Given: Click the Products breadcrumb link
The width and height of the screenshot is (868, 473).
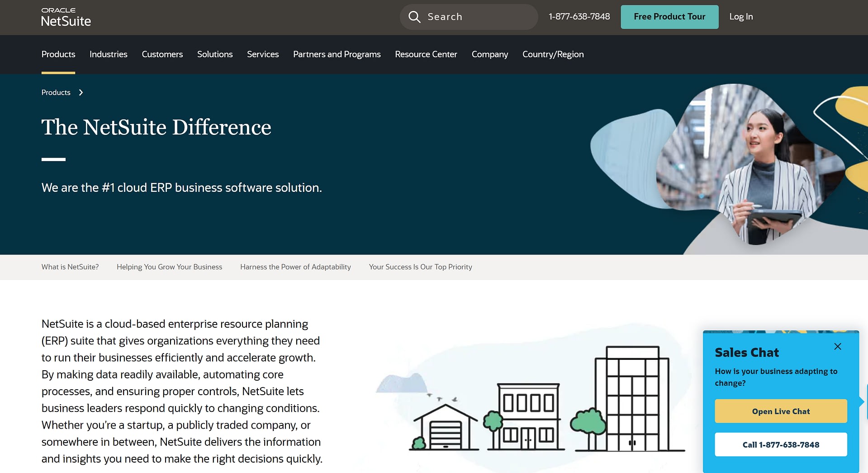Looking at the screenshot, I should click(x=56, y=93).
